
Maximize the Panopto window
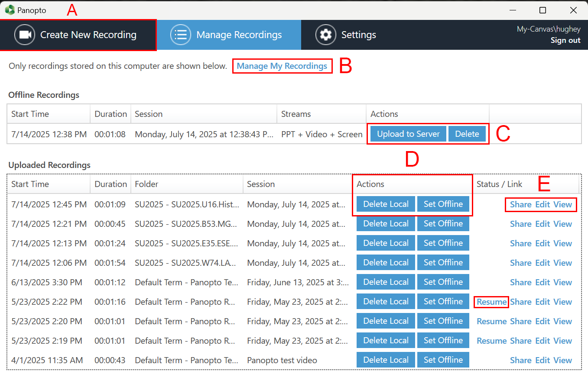coord(543,10)
